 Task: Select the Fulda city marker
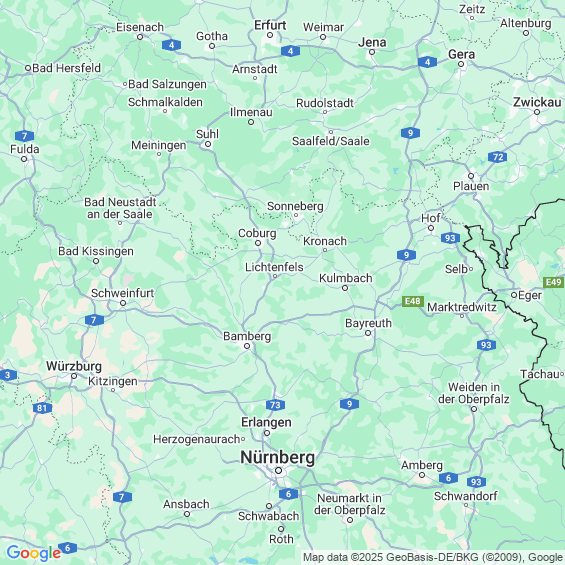pos(24,159)
